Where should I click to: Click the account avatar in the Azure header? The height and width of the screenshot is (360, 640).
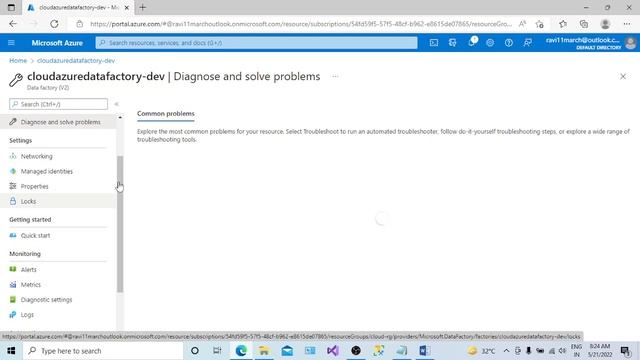[x=630, y=42]
